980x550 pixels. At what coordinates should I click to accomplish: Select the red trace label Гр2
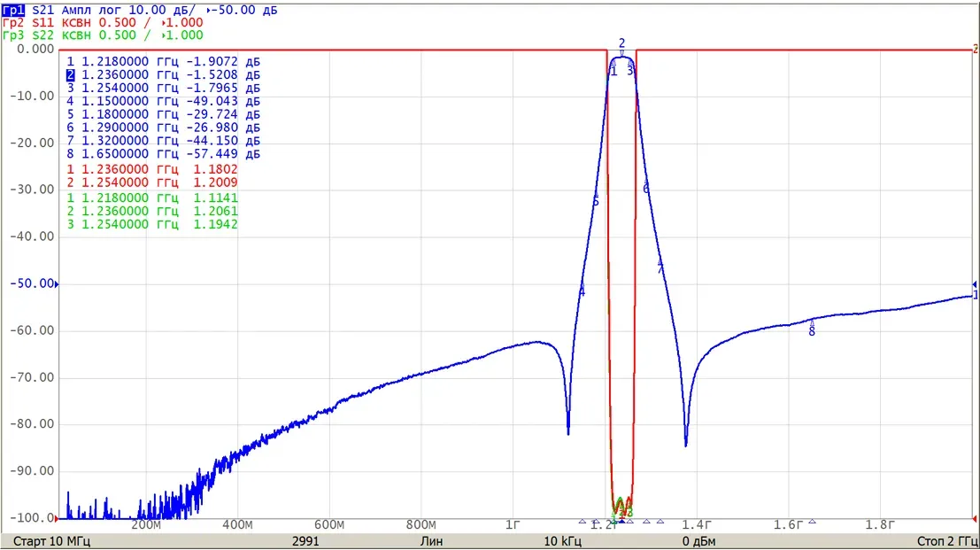click(14, 22)
